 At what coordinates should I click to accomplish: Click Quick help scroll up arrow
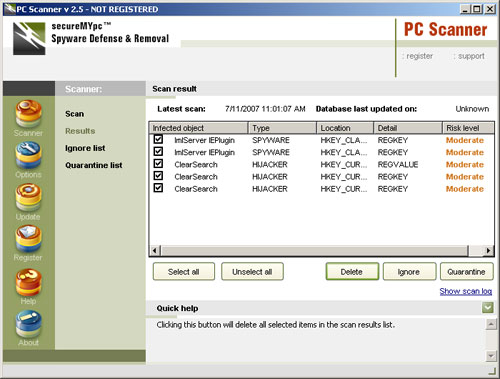pos(491,324)
